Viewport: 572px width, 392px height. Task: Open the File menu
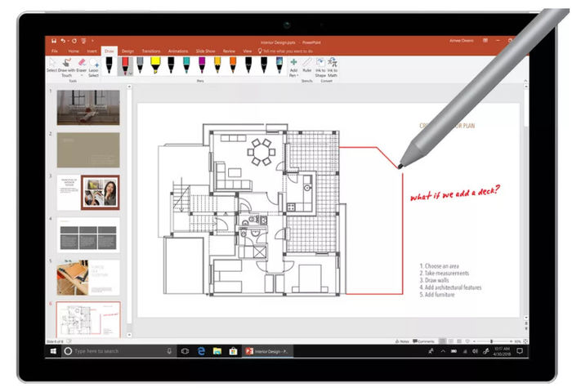[x=55, y=51]
